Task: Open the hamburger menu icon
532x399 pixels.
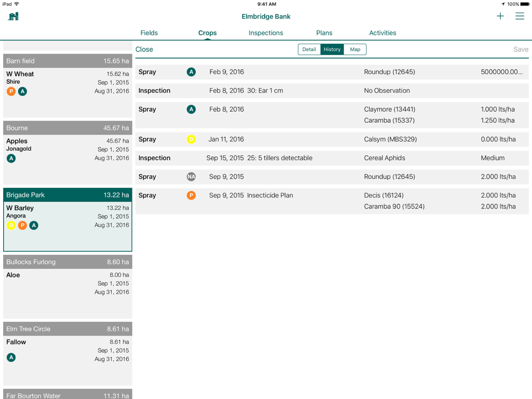Action: click(x=520, y=16)
